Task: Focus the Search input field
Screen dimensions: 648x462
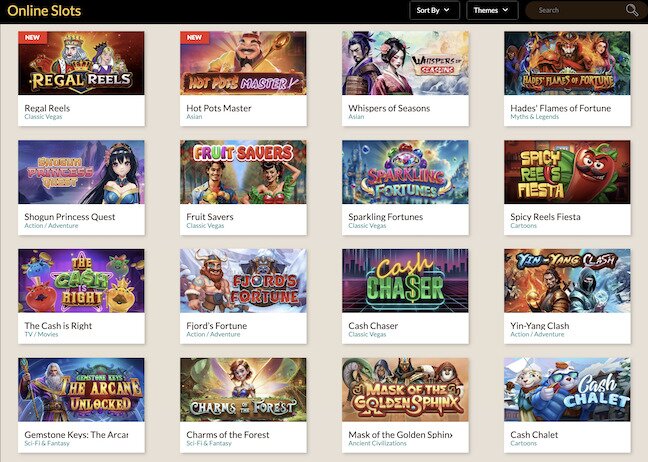Action: [579, 10]
